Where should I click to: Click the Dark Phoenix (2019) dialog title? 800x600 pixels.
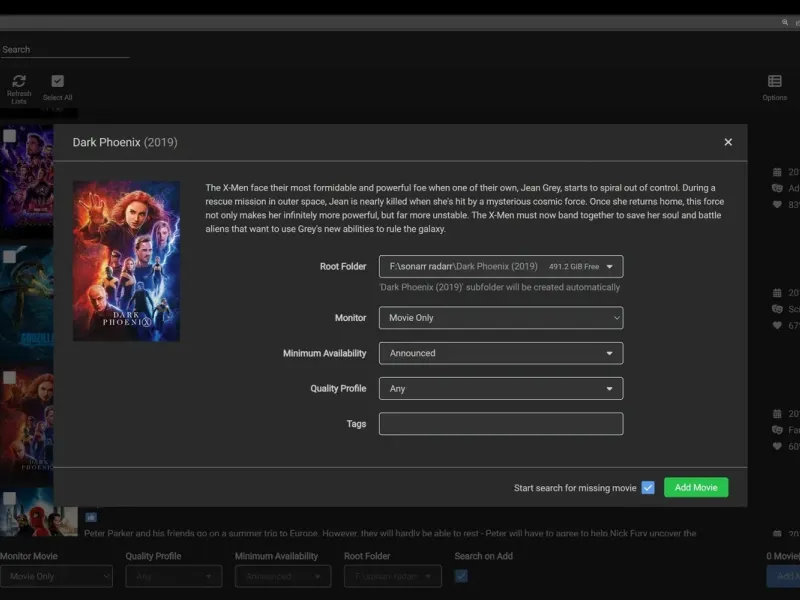pos(125,142)
